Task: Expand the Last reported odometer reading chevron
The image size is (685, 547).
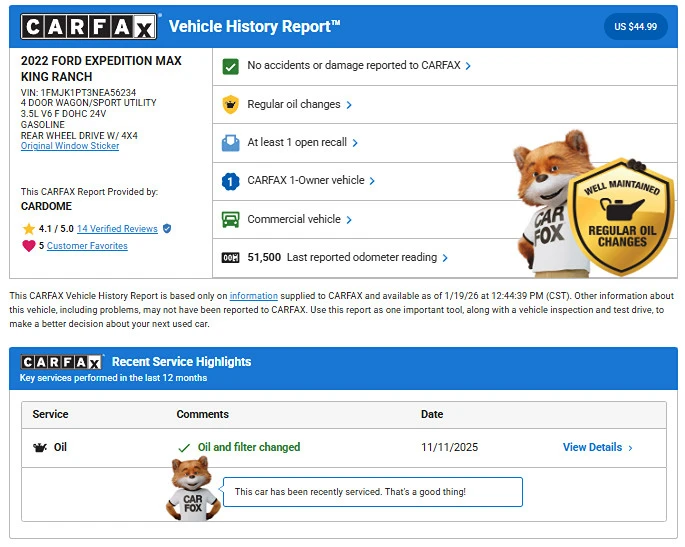Action: [x=445, y=258]
